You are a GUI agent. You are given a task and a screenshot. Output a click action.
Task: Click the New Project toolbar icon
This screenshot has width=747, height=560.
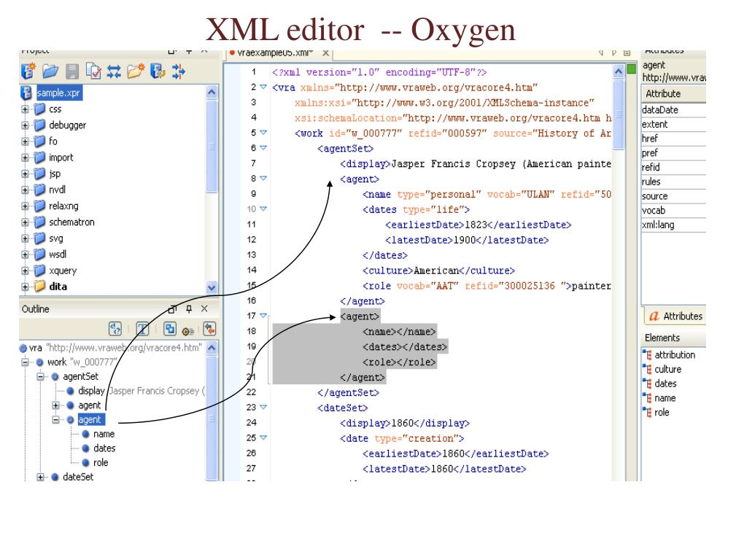tap(28, 71)
